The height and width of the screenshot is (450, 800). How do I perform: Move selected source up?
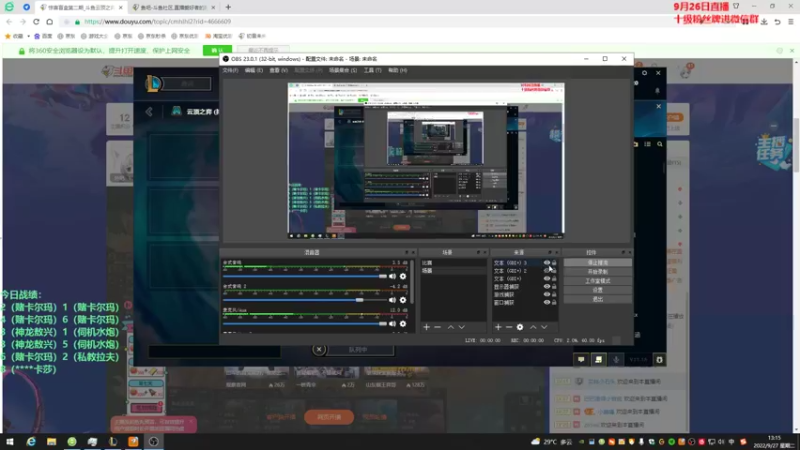[x=533, y=327]
